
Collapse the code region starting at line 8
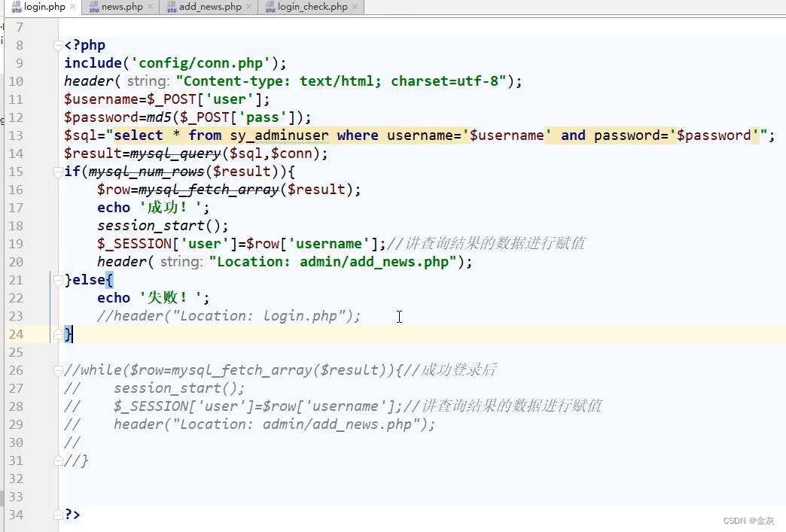point(58,44)
